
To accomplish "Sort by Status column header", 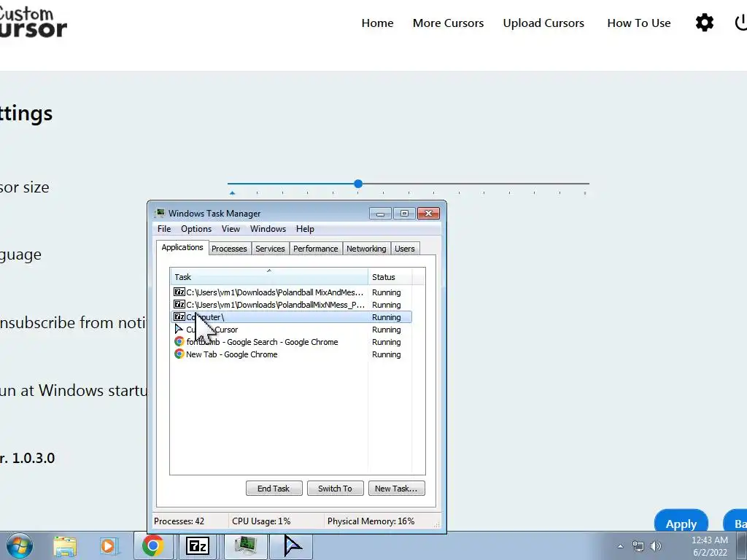I will click(x=390, y=276).
